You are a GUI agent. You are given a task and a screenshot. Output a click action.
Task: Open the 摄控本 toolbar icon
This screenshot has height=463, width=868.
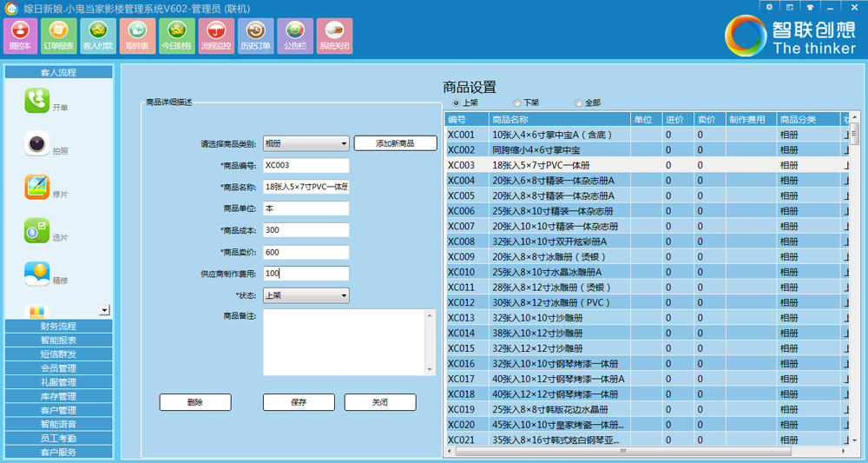pos(20,36)
